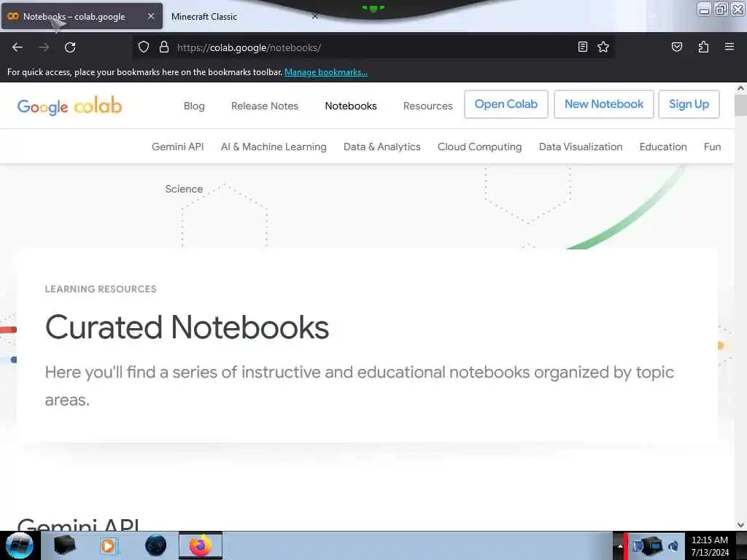Screen dimensions: 747x560
Task: Go back using the browser back arrow
Action: pyautogui.click(x=18, y=47)
